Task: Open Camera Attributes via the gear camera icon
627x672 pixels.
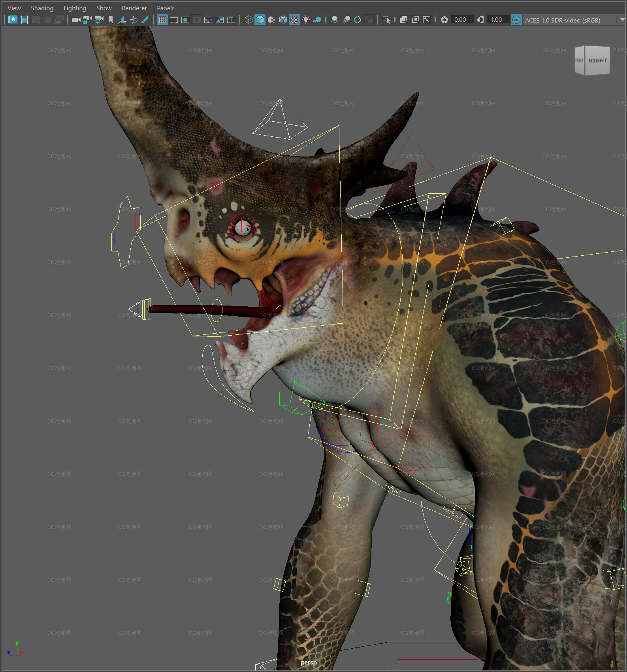Action: 99,20
